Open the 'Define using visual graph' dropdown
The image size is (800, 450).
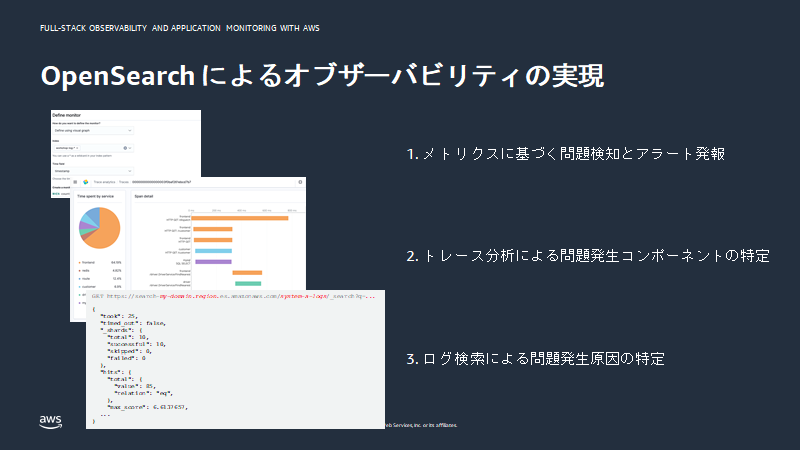[93, 131]
